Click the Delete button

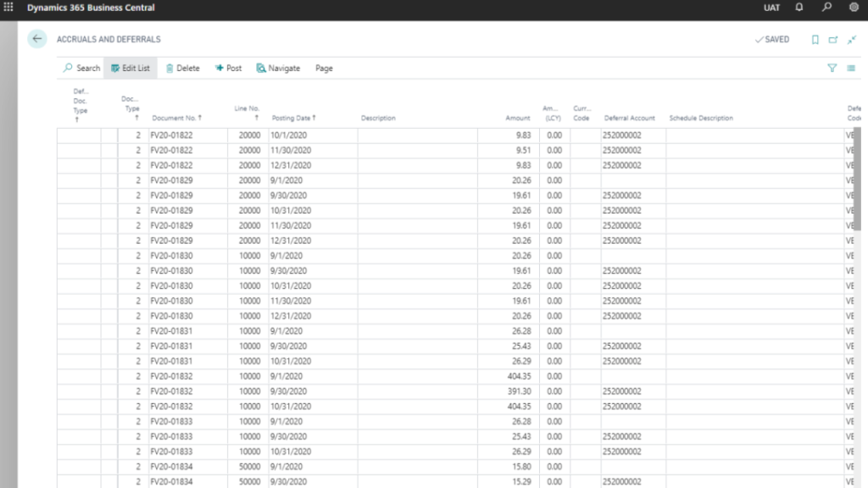pyautogui.click(x=182, y=68)
